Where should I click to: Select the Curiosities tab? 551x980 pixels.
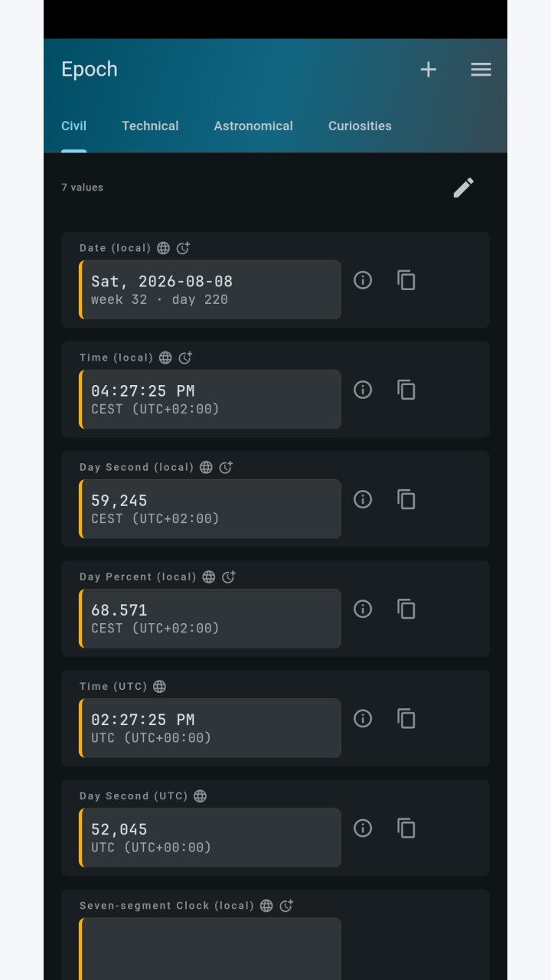pyautogui.click(x=360, y=126)
